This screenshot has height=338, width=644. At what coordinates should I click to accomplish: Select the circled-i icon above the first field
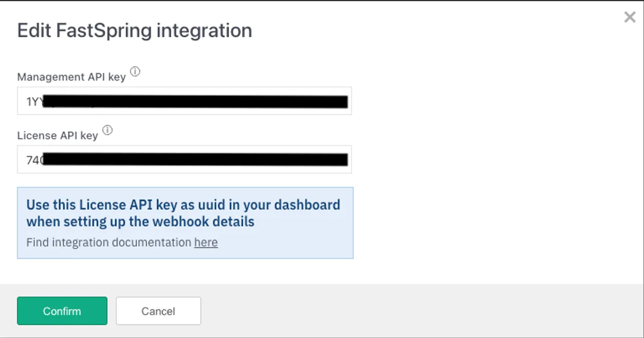(x=135, y=71)
